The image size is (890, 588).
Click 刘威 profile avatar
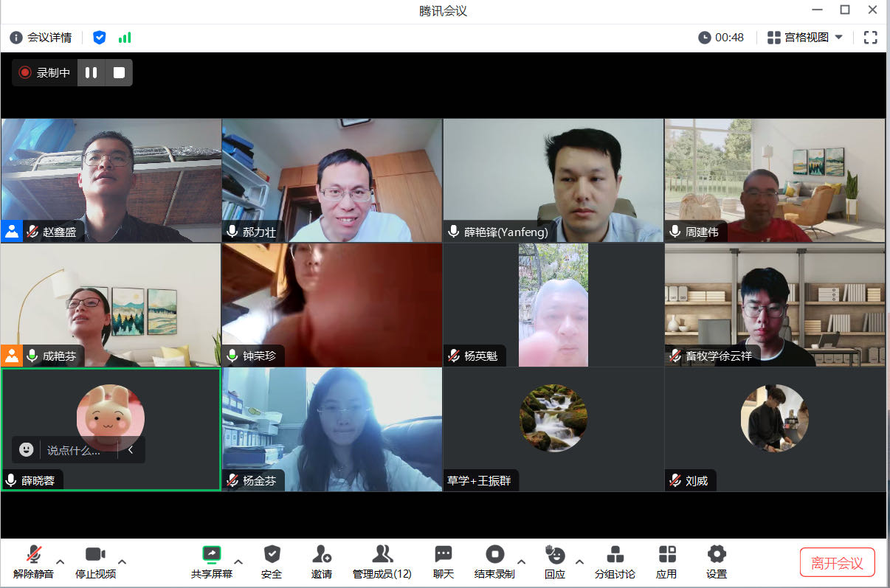(x=775, y=418)
